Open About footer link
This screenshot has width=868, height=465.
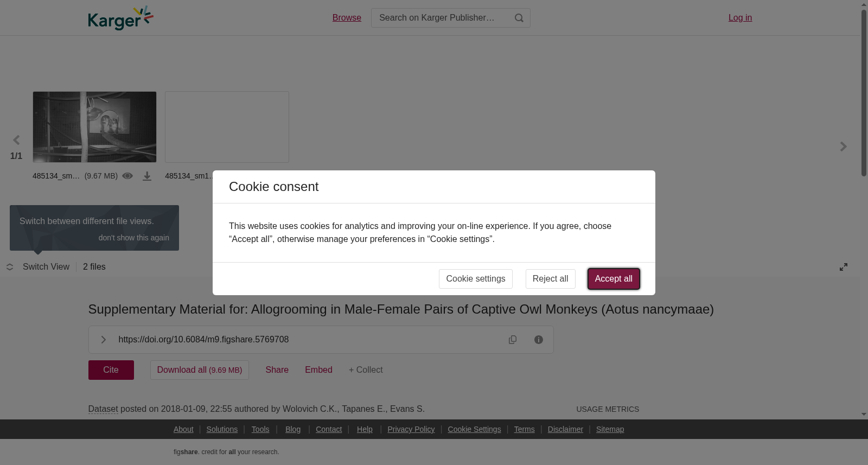click(x=183, y=429)
